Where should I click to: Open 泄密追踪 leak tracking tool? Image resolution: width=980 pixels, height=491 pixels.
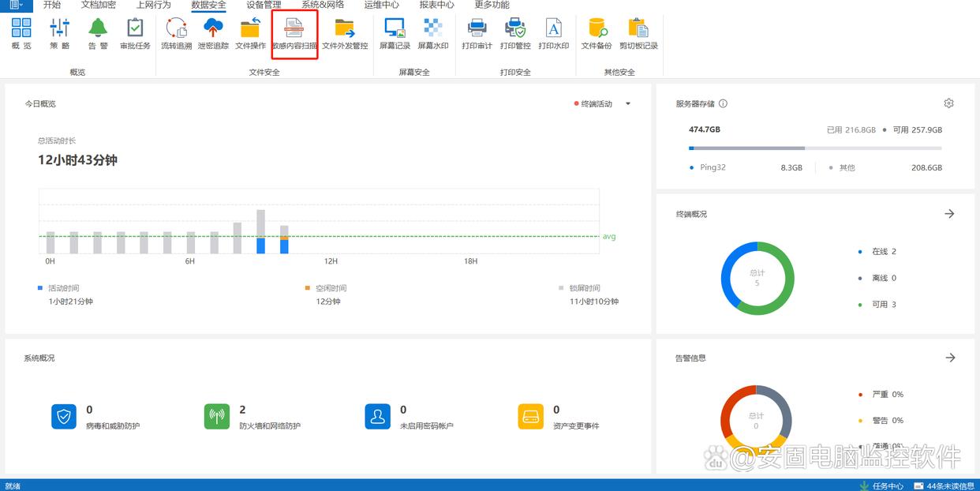click(x=213, y=33)
